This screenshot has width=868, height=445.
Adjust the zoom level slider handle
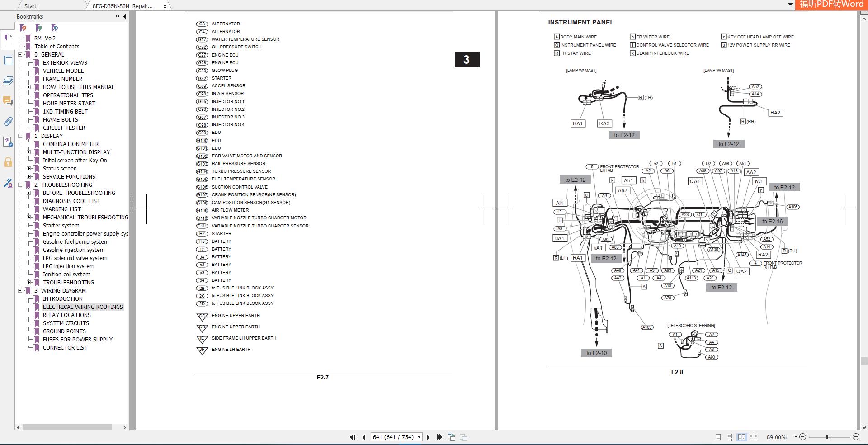828,437
